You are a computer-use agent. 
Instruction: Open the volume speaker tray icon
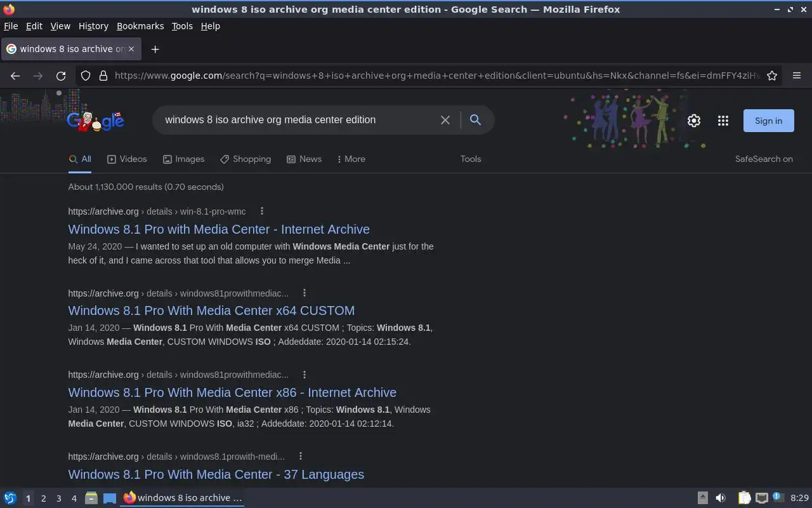(x=721, y=498)
